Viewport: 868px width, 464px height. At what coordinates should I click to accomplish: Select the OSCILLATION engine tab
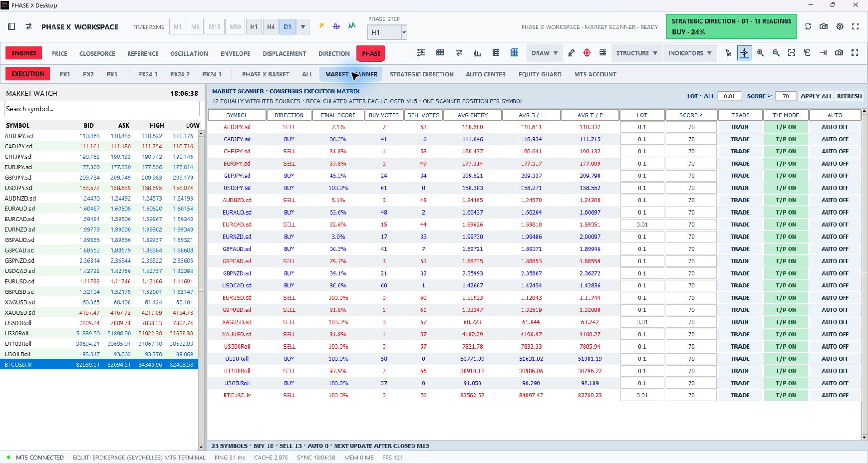point(189,53)
